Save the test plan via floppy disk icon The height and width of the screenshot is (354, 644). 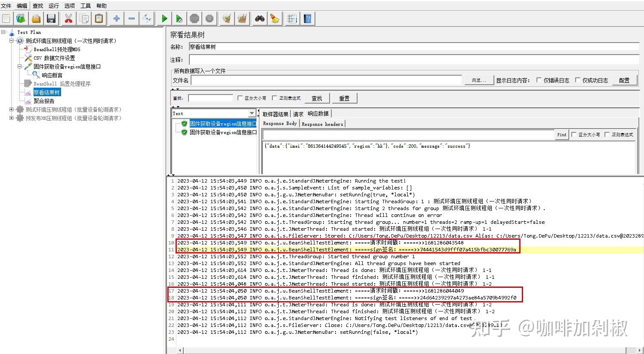click(51, 18)
